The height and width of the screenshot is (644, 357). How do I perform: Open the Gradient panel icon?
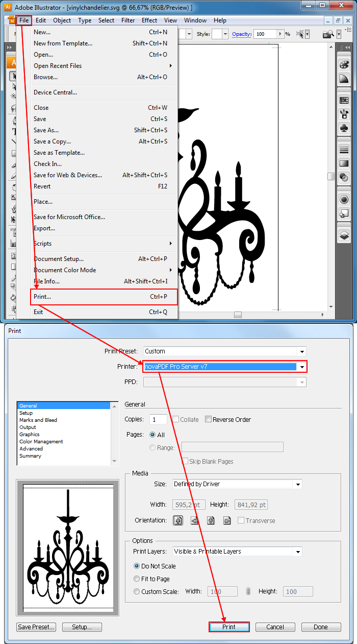click(344, 163)
